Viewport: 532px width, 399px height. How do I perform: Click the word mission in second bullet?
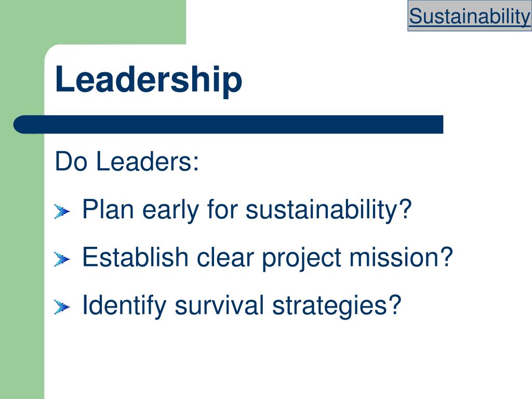click(x=402, y=257)
